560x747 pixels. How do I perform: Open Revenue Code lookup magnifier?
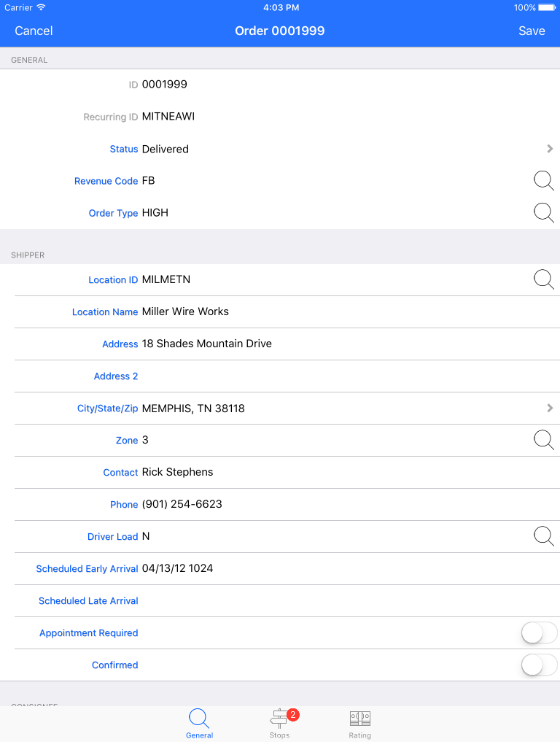pos(543,181)
